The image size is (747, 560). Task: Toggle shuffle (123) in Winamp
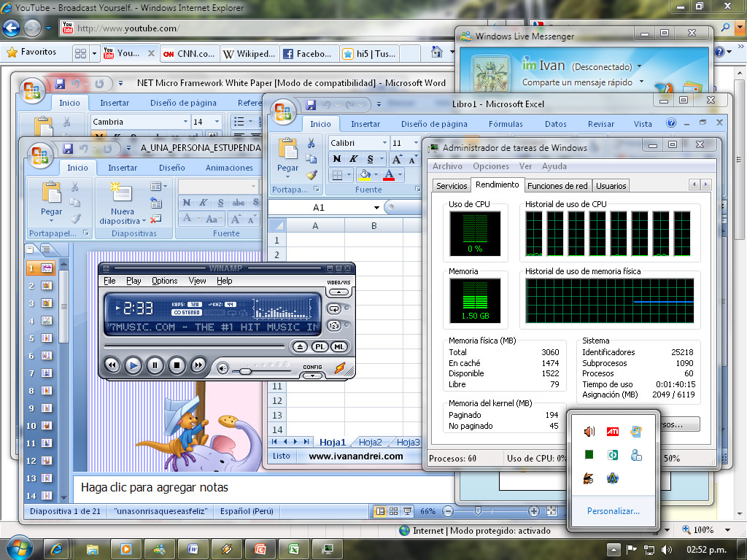[x=334, y=326]
